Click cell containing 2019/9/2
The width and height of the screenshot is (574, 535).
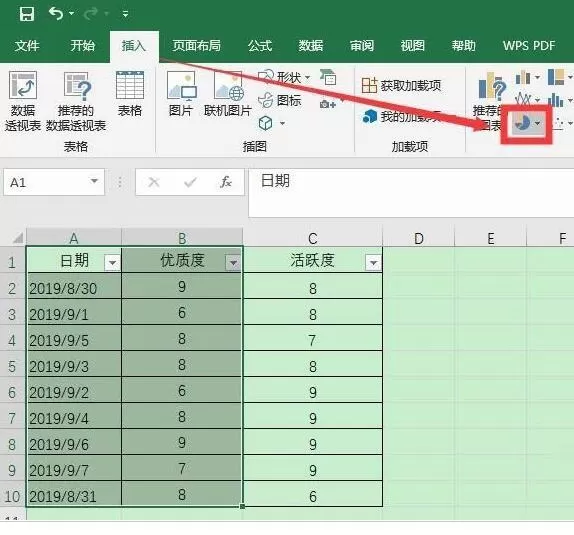(x=74, y=390)
